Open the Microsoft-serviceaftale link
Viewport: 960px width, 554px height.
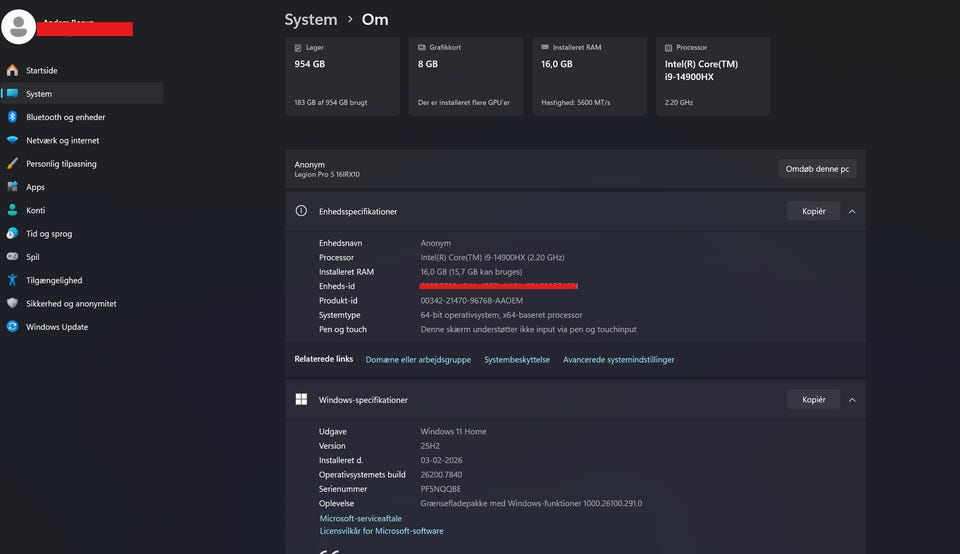(x=361, y=518)
